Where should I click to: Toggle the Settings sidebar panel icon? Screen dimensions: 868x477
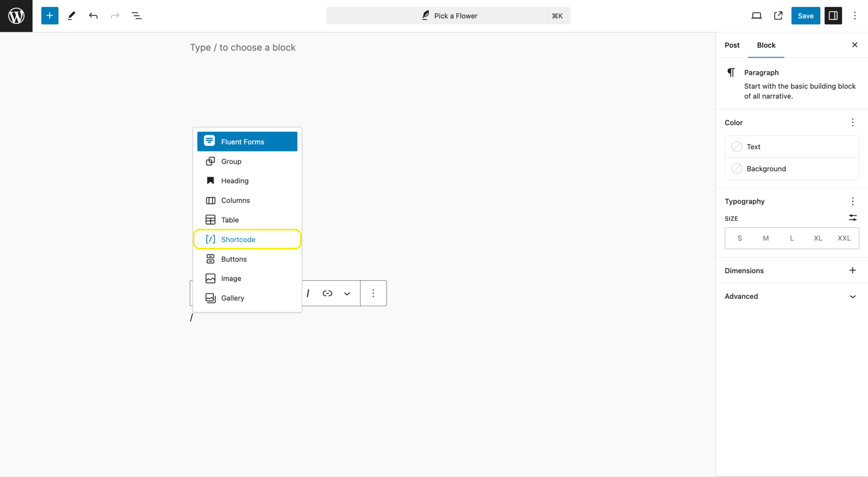pyautogui.click(x=833, y=15)
